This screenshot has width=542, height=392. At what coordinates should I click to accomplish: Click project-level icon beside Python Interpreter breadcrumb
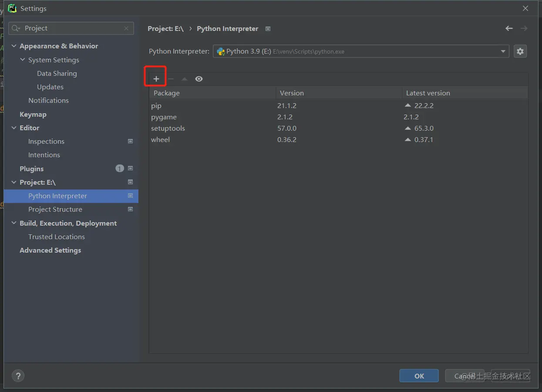click(268, 29)
